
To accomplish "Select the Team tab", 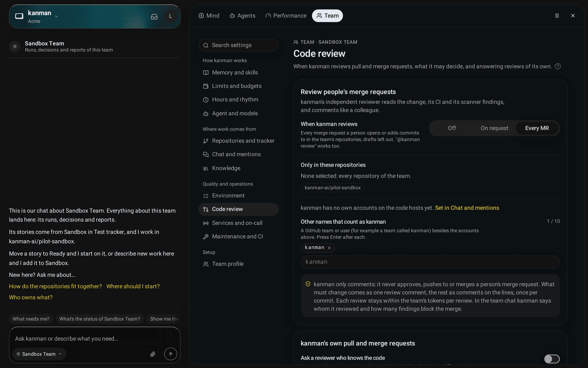I will pos(327,16).
